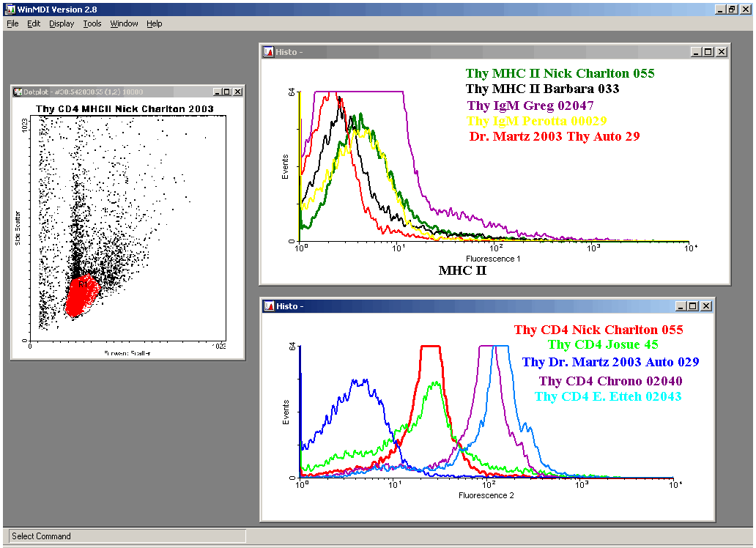
Task: Click the upper Histo window's title icon
Action: (x=268, y=51)
